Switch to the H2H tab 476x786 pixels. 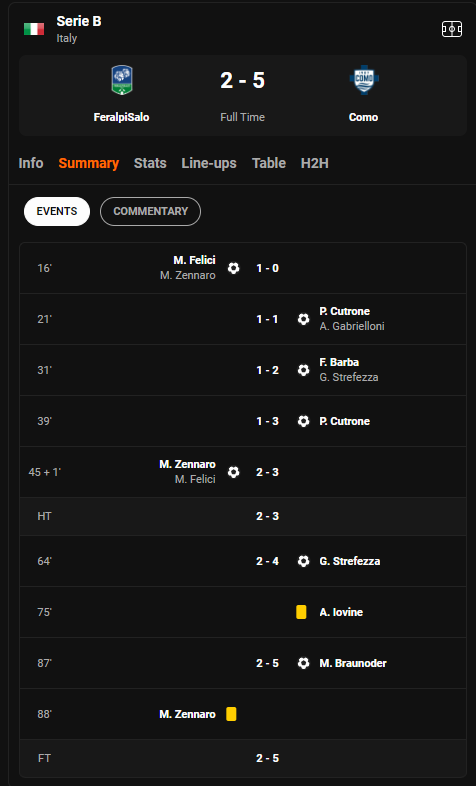[x=315, y=163]
